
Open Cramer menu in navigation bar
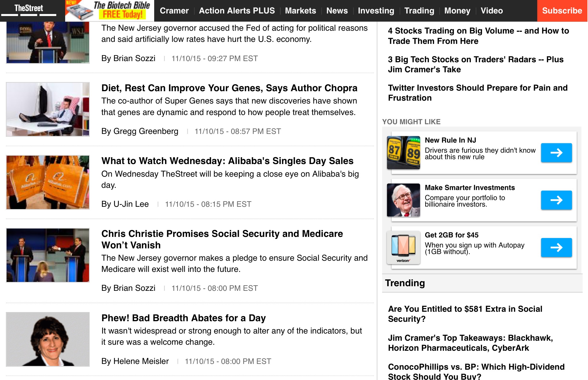coord(174,11)
